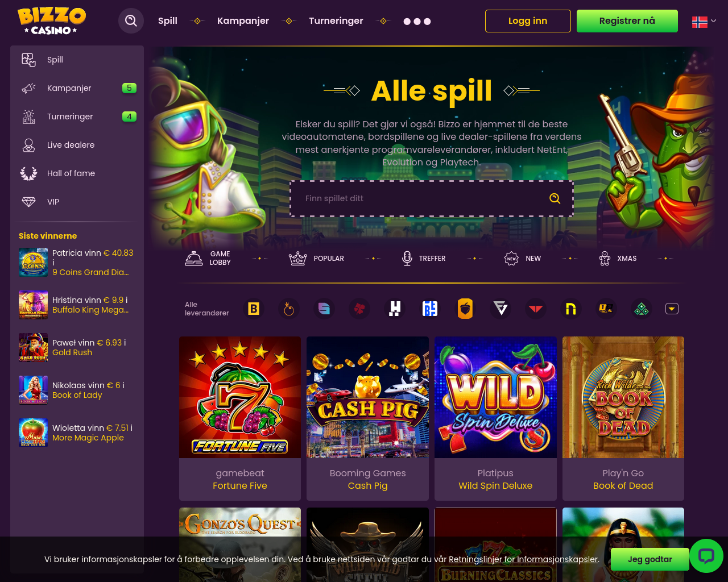Screen dimensions: 728x582
Task: Click the Logg inn button
Action: tap(528, 21)
